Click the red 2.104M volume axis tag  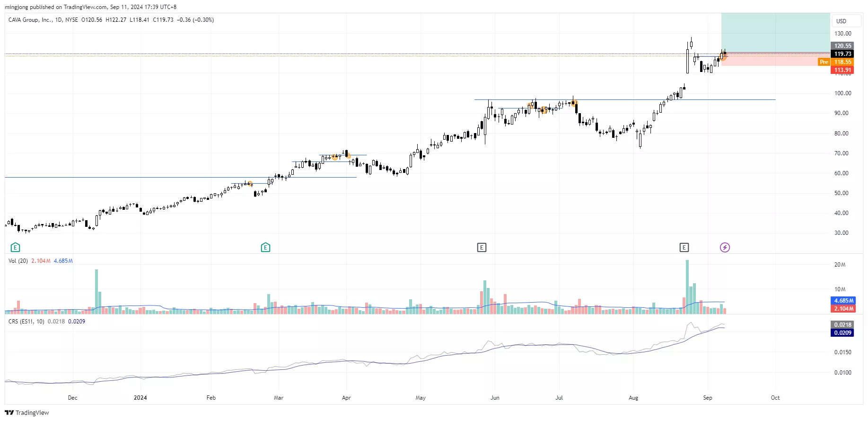point(843,309)
